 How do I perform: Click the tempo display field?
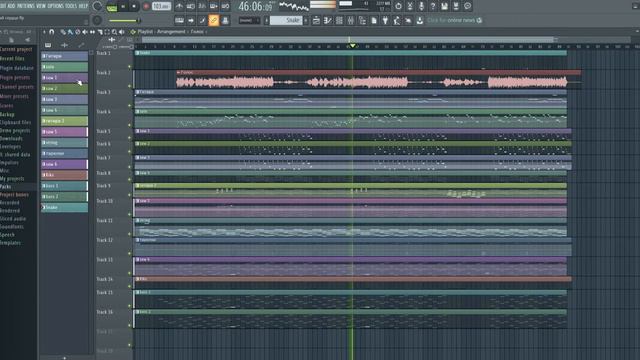click(x=161, y=7)
